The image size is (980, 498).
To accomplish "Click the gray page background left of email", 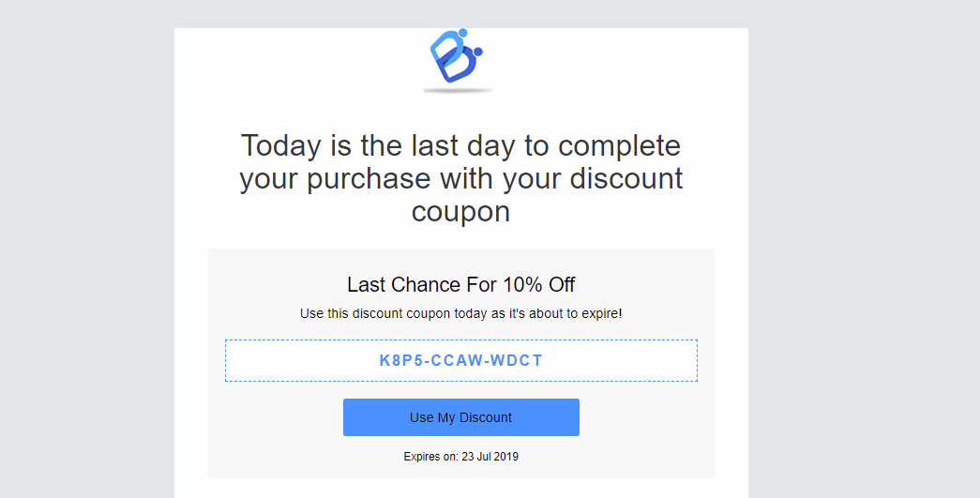I will (87, 249).
